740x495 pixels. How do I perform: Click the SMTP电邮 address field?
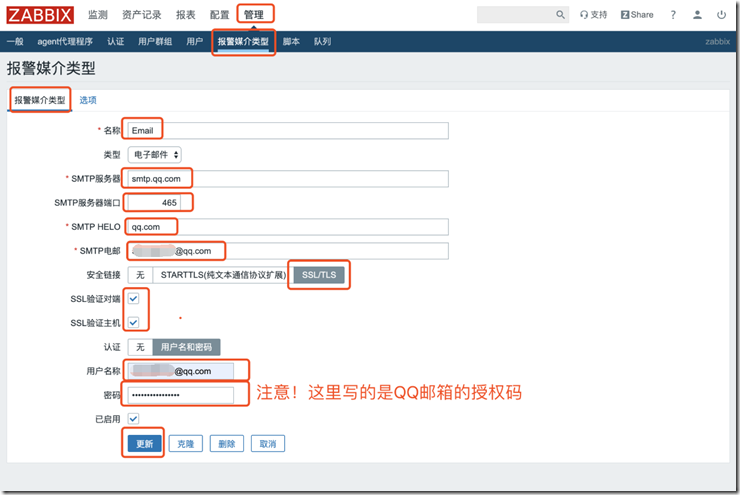(x=288, y=251)
